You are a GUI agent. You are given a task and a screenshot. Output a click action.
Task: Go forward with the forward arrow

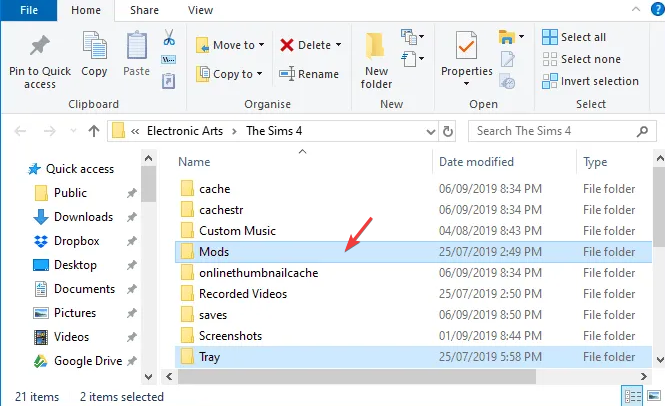50,131
